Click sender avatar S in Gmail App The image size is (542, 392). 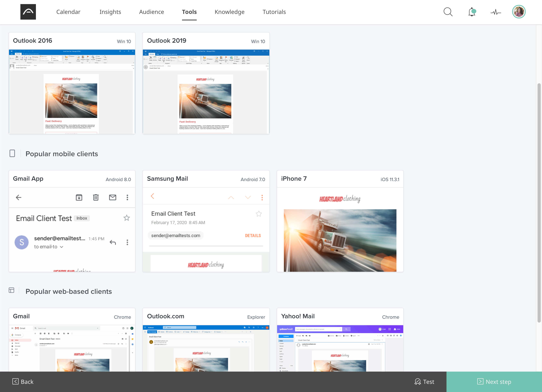[x=21, y=242]
